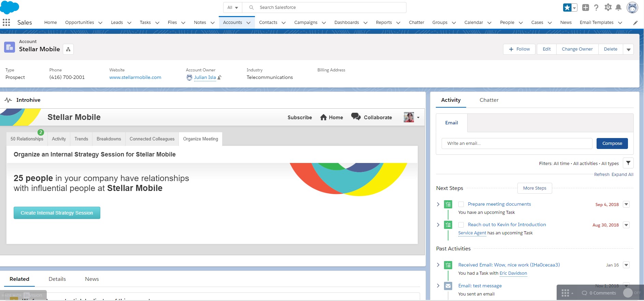Expand the Received Email activity row
The height and width of the screenshot is (301, 644).
click(x=438, y=265)
